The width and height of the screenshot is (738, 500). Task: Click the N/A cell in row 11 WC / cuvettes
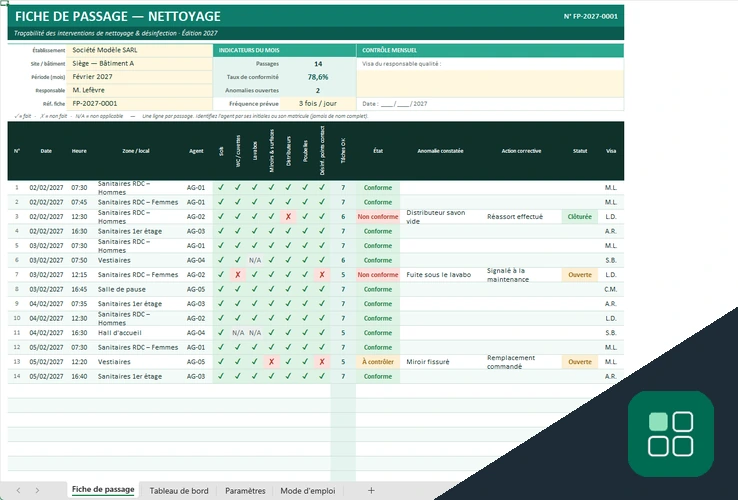[238, 333]
